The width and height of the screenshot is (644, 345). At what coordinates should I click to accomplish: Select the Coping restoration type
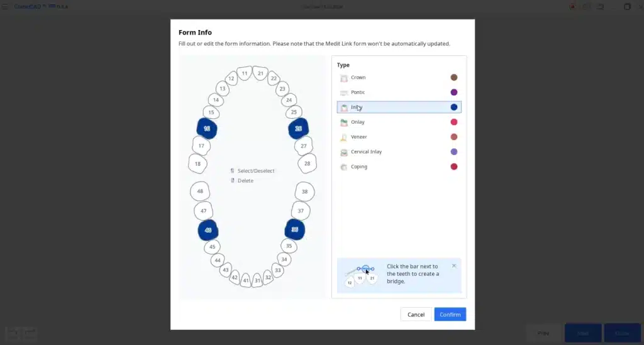399,167
